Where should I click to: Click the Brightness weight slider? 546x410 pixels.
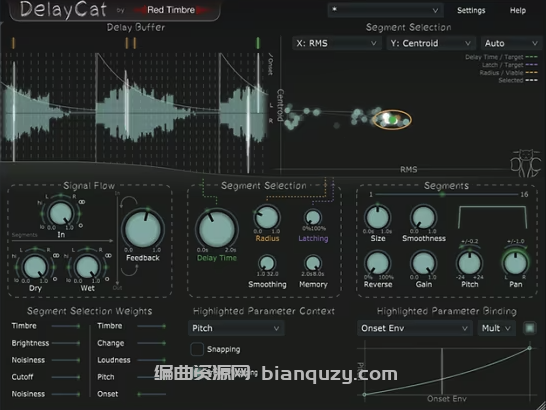(65, 343)
